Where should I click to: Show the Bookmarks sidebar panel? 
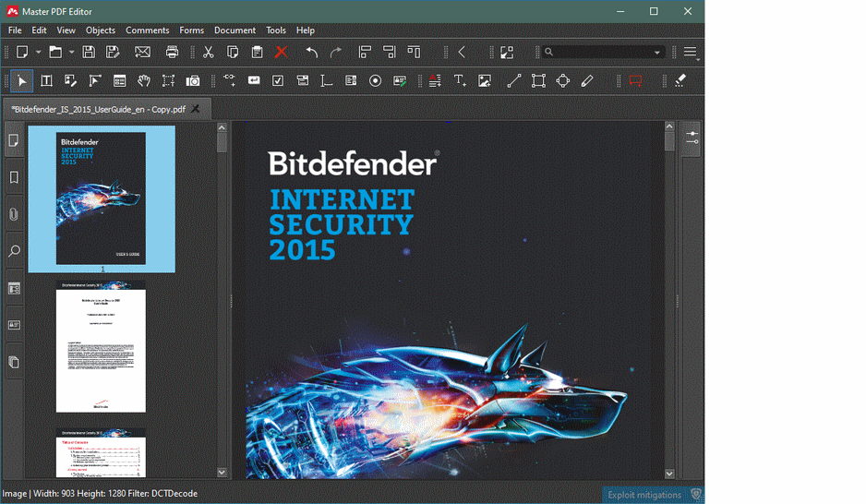(x=14, y=178)
